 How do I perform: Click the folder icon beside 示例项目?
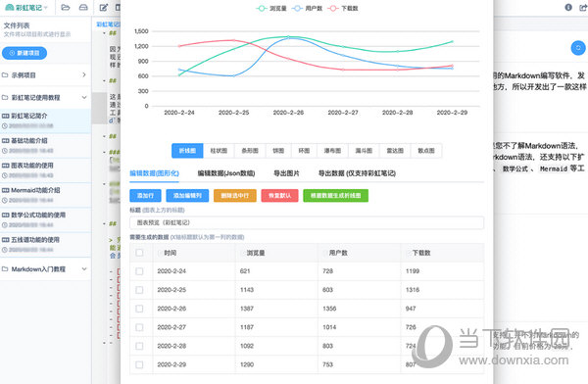pos(5,75)
